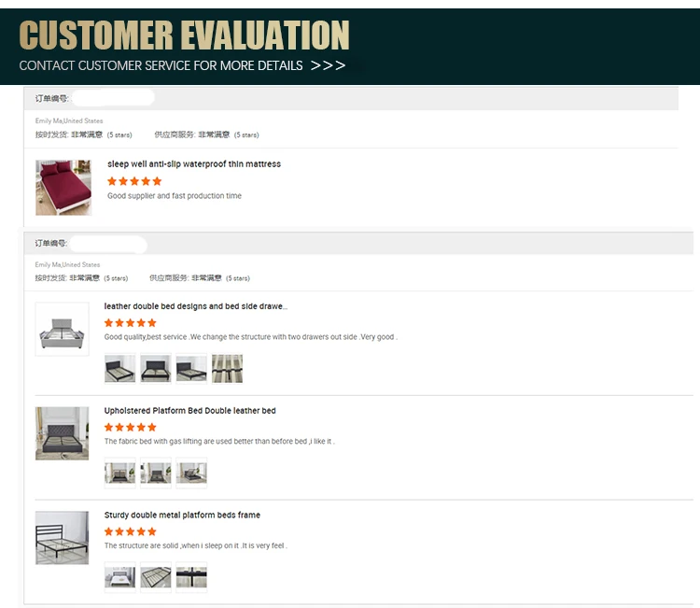
Task: Select reviewer name Emily Ma in first order
Action: 49,120
